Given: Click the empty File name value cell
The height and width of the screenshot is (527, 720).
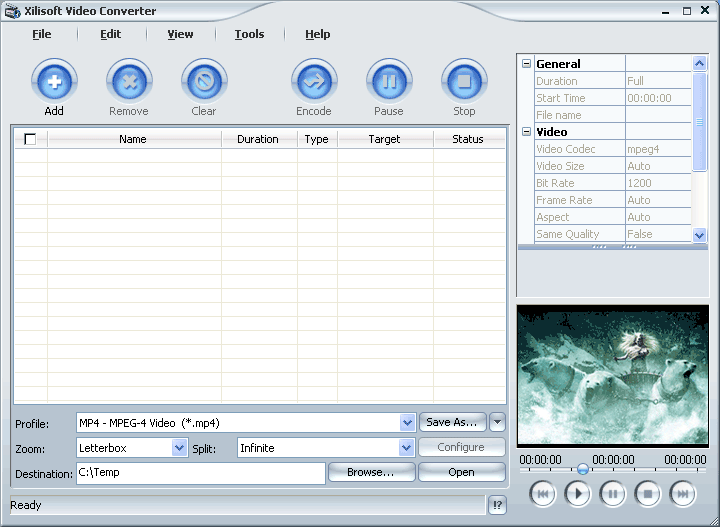Looking at the screenshot, I should (658, 115).
